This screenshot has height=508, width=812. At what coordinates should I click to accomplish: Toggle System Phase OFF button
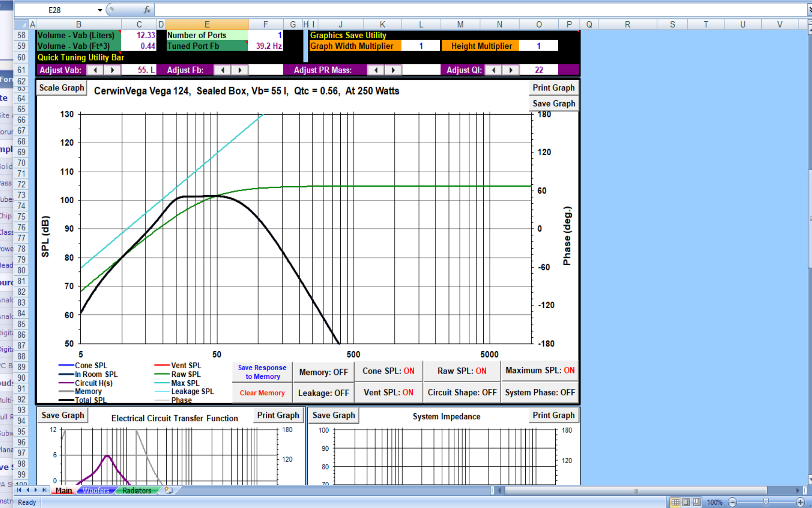point(540,392)
